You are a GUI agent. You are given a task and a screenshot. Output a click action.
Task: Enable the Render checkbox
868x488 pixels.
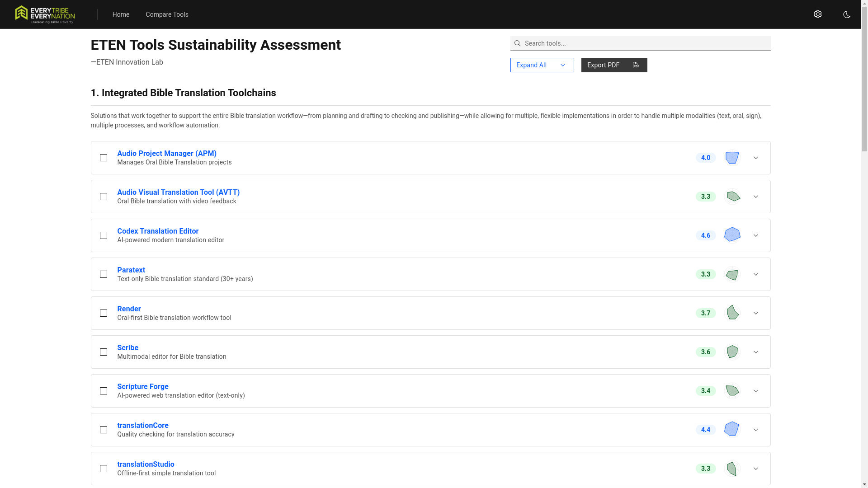pyautogui.click(x=104, y=313)
